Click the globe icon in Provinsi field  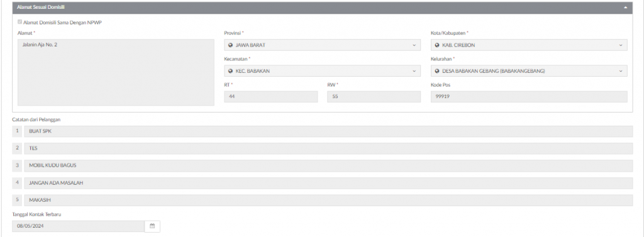231,45
